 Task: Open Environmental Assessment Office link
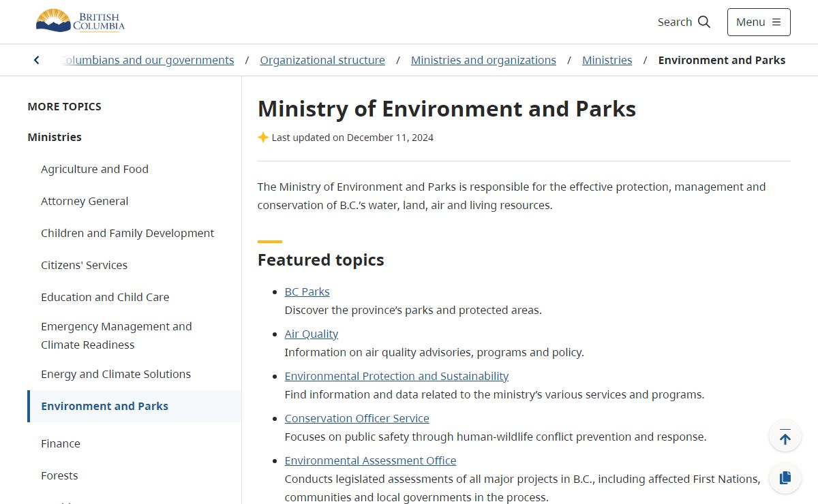371,460
